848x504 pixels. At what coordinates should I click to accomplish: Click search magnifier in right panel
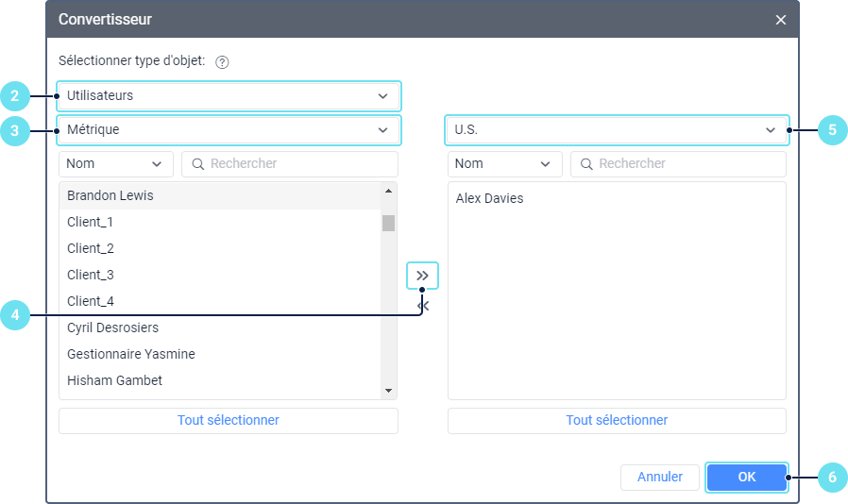[586, 164]
